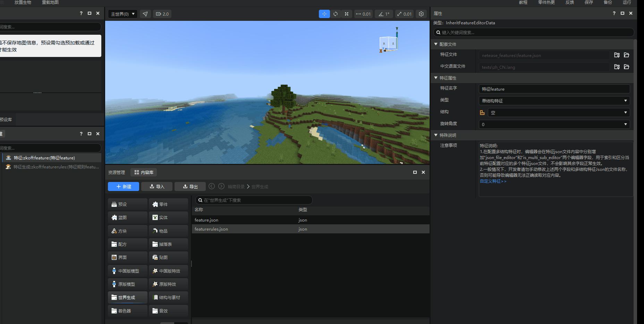
Task: Open help icon in left lower panel
Action: 81,134
